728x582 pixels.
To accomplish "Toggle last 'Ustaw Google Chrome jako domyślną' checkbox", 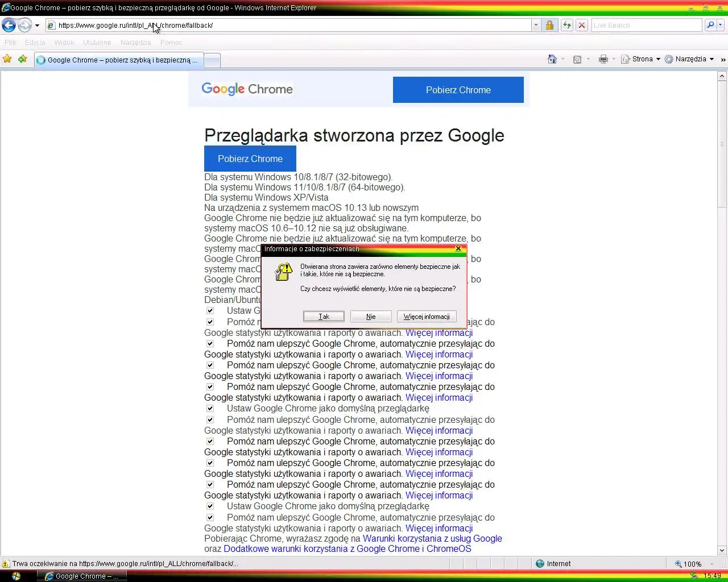I will 210,506.
